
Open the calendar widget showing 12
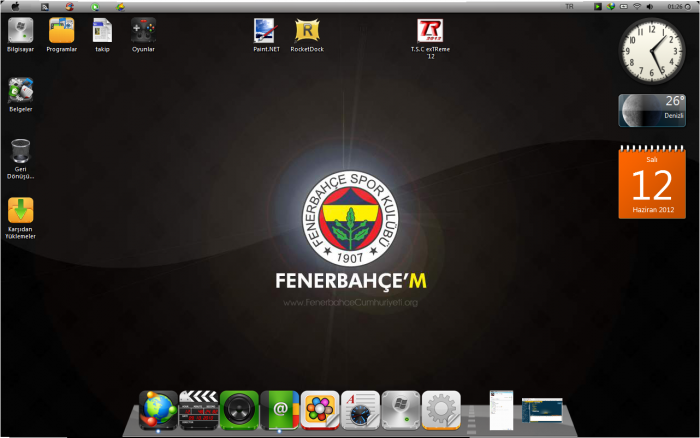coord(652,182)
